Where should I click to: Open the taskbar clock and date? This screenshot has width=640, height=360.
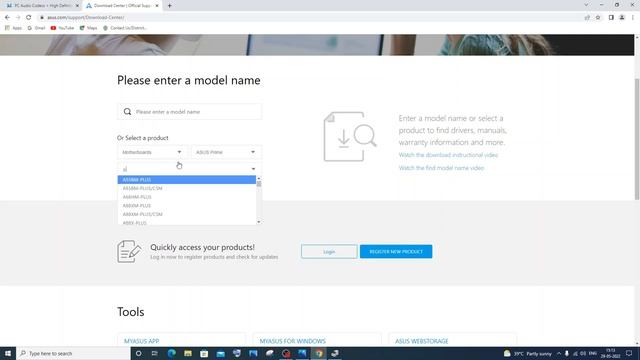pos(611,353)
